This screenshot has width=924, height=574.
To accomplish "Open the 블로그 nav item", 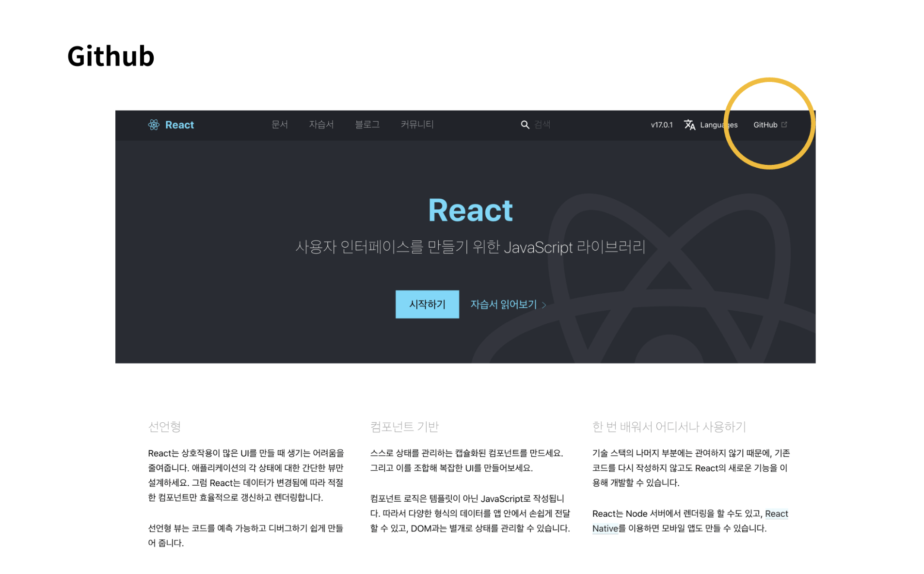I will point(367,125).
